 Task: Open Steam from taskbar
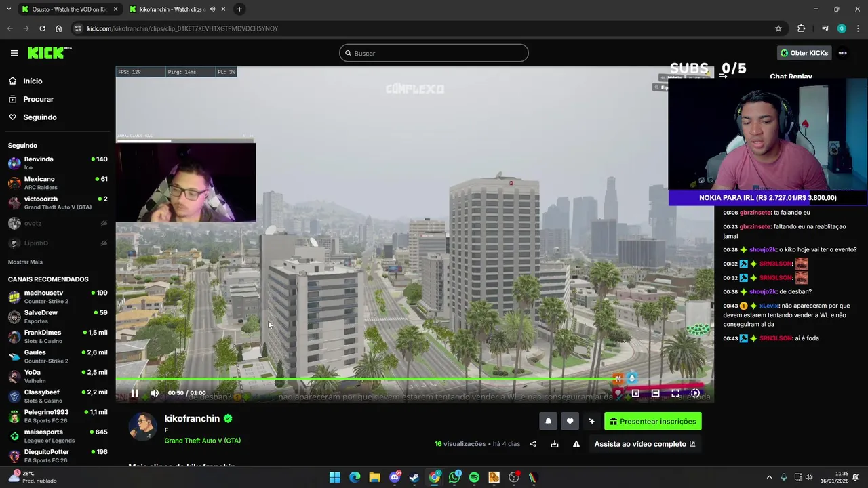pyautogui.click(x=414, y=477)
